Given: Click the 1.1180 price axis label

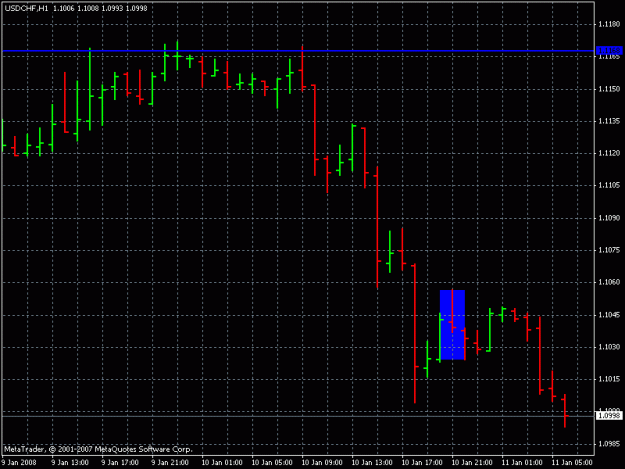Looking at the screenshot, I should (609, 25).
